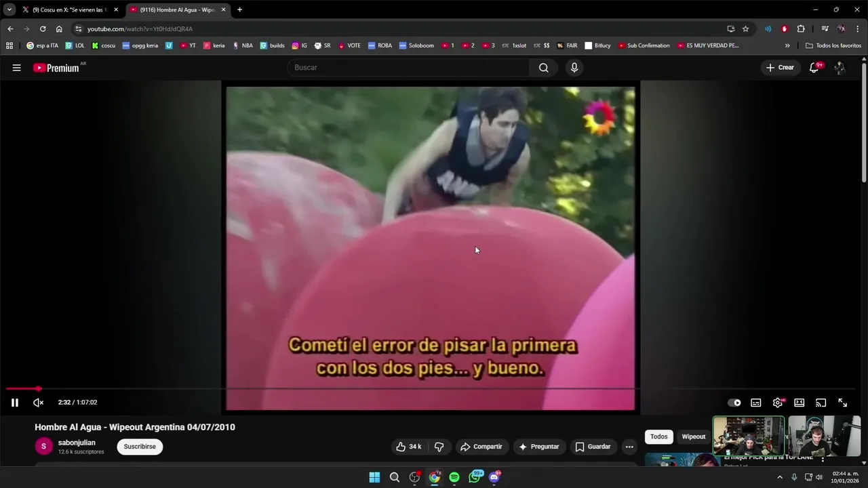Viewport: 868px width, 488px height.
Task: Open WhatsApp from the taskbar
Action: click(x=475, y=477)
